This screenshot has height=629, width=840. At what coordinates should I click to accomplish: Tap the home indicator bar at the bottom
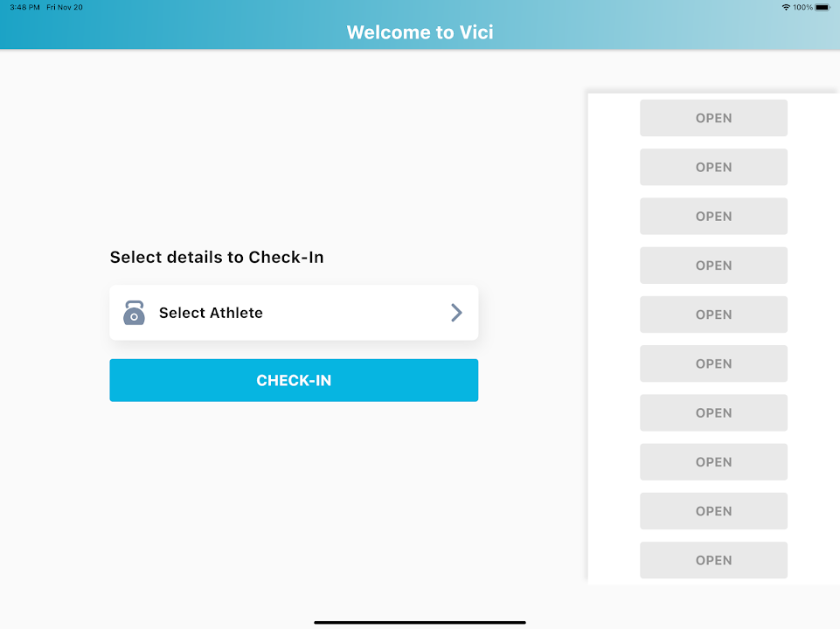420,622
